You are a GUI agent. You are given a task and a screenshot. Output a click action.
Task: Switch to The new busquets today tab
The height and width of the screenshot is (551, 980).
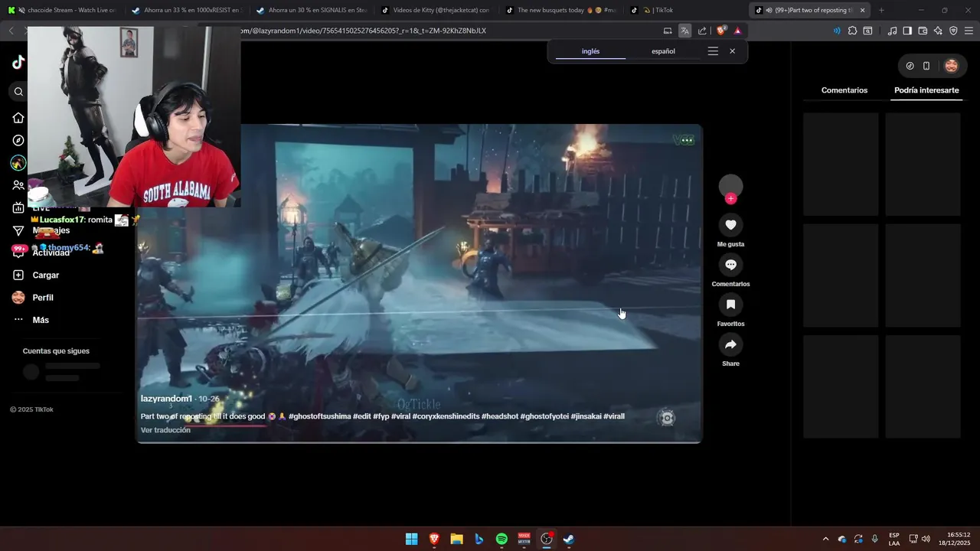pyautogui.click(x=560, y=10)
